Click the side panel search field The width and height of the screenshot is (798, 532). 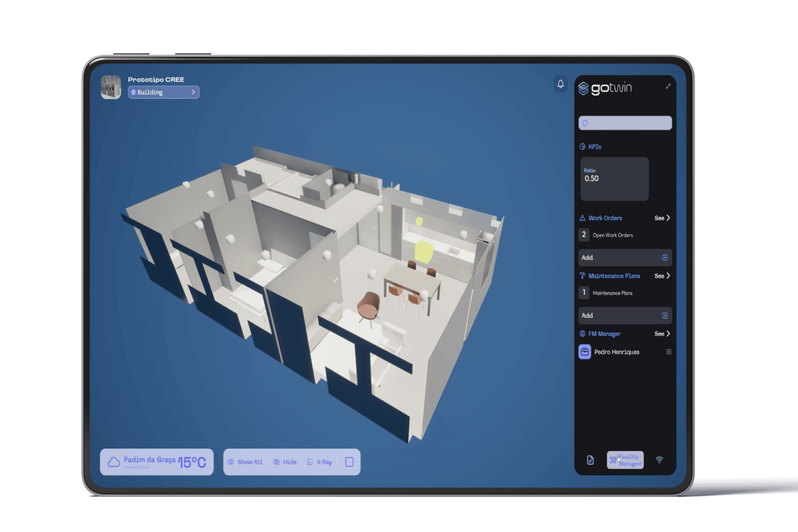tap(625, 123)
